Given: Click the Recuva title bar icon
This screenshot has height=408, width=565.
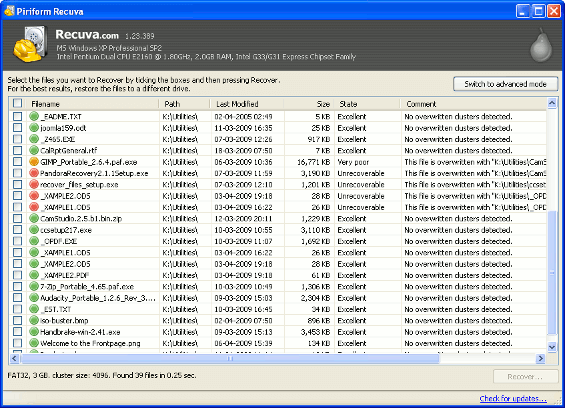Looking at the screenshot, I should pos(9,11).
